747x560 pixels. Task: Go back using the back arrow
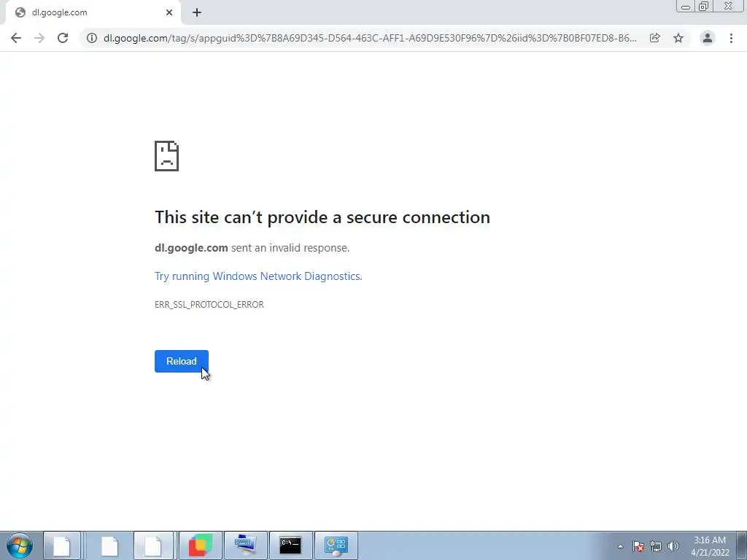[x=16, y=38]
